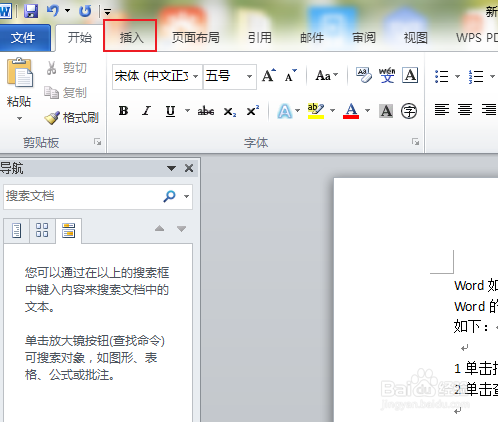Image resolution: width=498 pixels, height=422 pixels.
Task: Switch to the 视图 tab
Action: click(416, 37)
